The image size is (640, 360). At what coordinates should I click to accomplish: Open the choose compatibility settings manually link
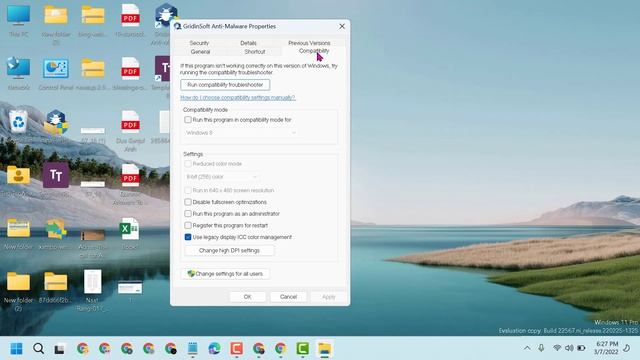[x=238, y=98]
